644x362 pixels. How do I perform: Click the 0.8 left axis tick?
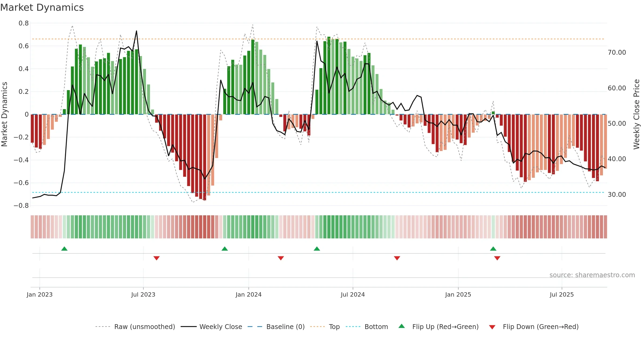(x=24, y=23)
